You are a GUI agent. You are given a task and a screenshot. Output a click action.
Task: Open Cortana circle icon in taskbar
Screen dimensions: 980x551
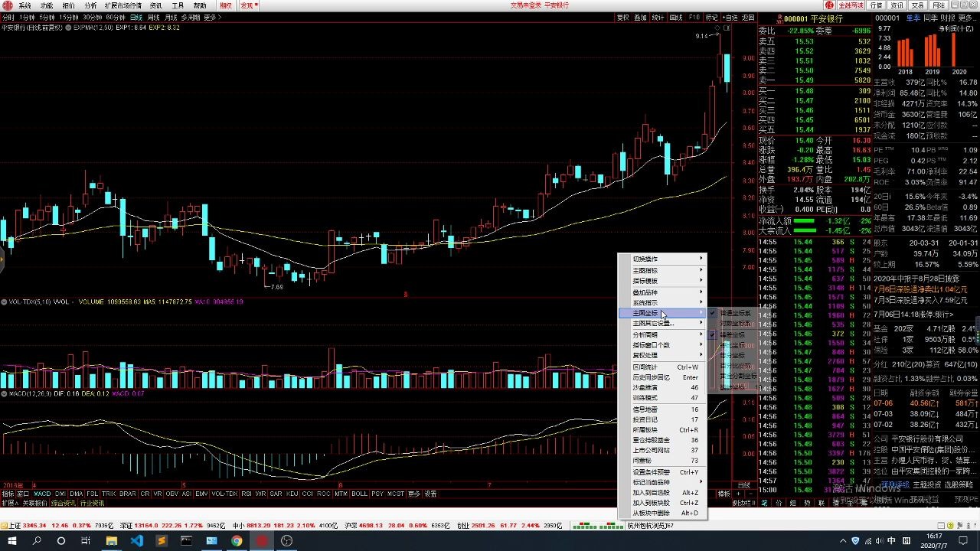pos(61,540)
